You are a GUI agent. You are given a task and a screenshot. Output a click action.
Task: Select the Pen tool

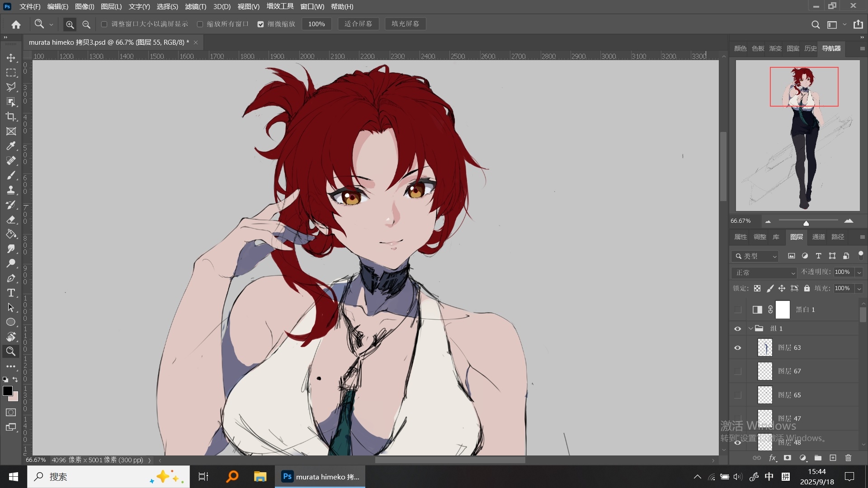[x=11, y=278]
